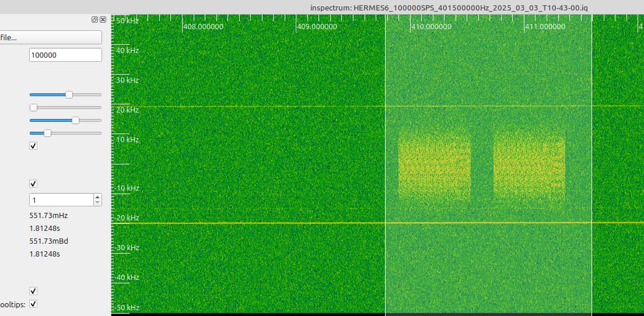Click the inspectrum window title text

(x=450, y=8)
